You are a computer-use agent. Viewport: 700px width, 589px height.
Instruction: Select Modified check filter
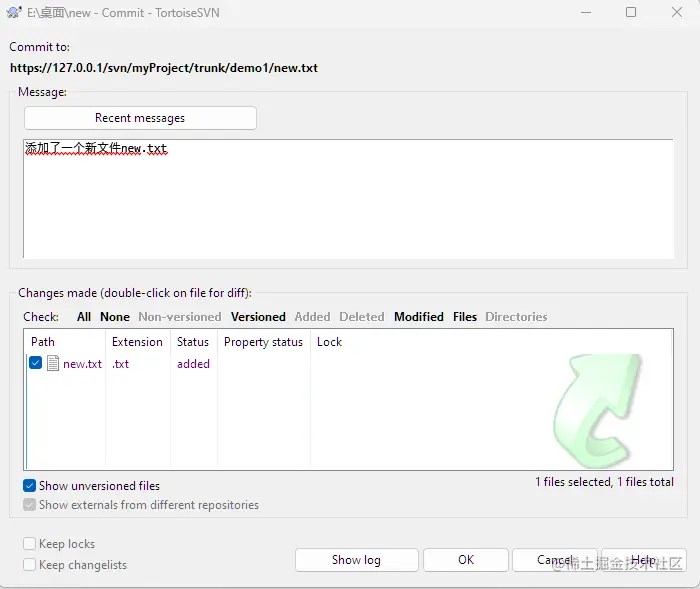point(419,317)
